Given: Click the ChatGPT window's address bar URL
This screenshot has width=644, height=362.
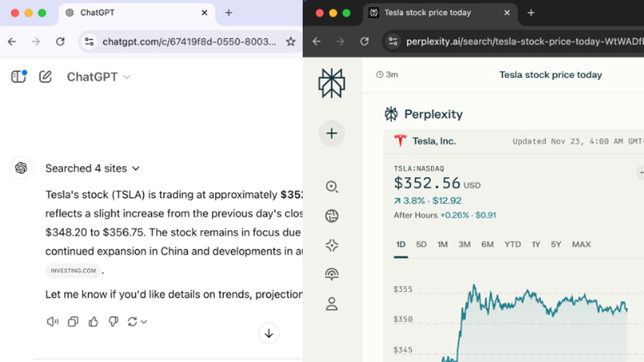Looking at the screenshot, I should (x=189, y=41).
